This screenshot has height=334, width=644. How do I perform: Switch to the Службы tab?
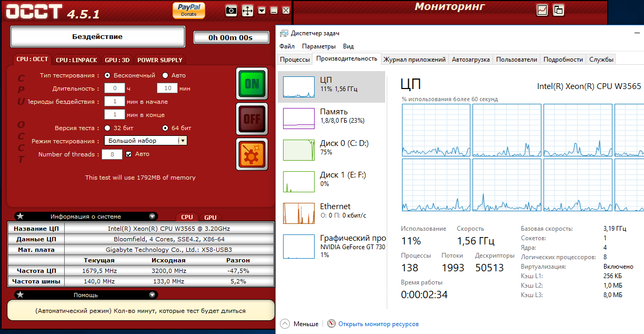[x=601, y=60]
